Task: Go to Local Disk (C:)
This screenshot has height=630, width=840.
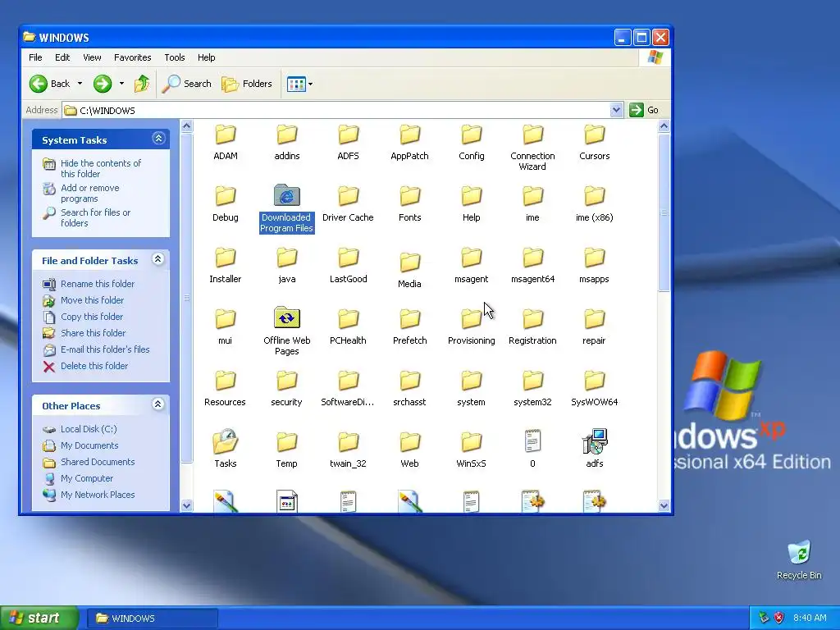Action: (80, 429)
